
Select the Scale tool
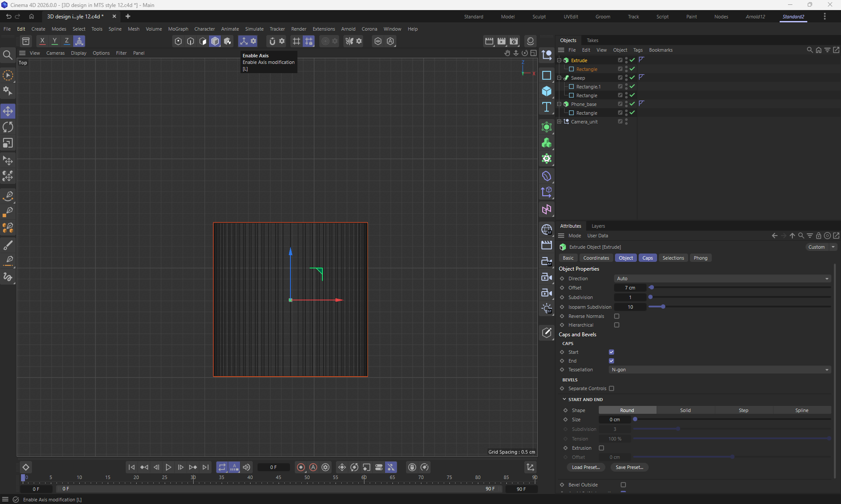pyautogui.click(x=8, y=143)
